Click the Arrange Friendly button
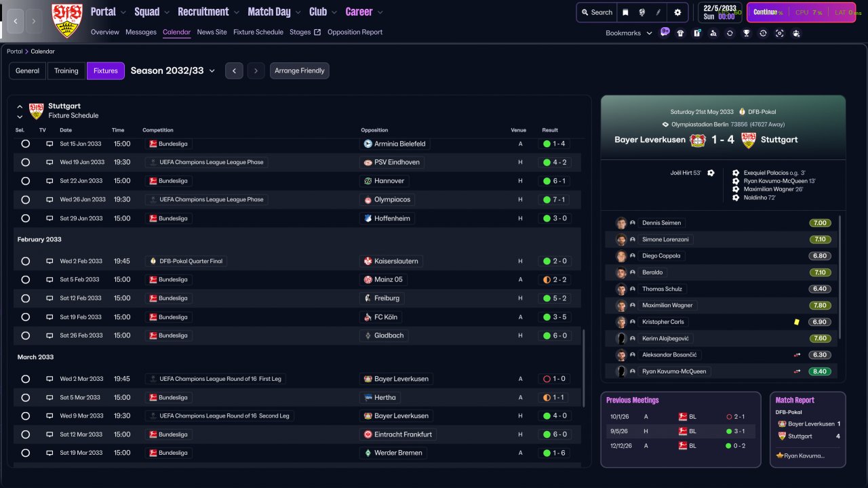This screenshot has width=868, height=488. pos(300,70)
